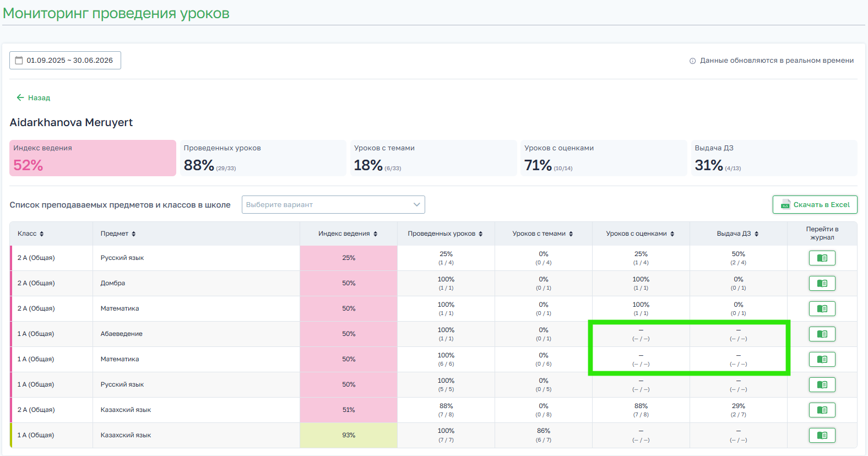868x456 pixels.
Task: Open journal for 1 A Русский язык
Action: pos(822,384)
